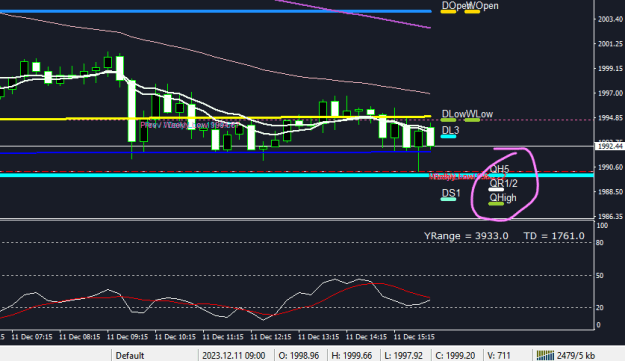Click the 11 Dec 11:15 time label
The image size is (625, 361).
[x=223, y=337]
